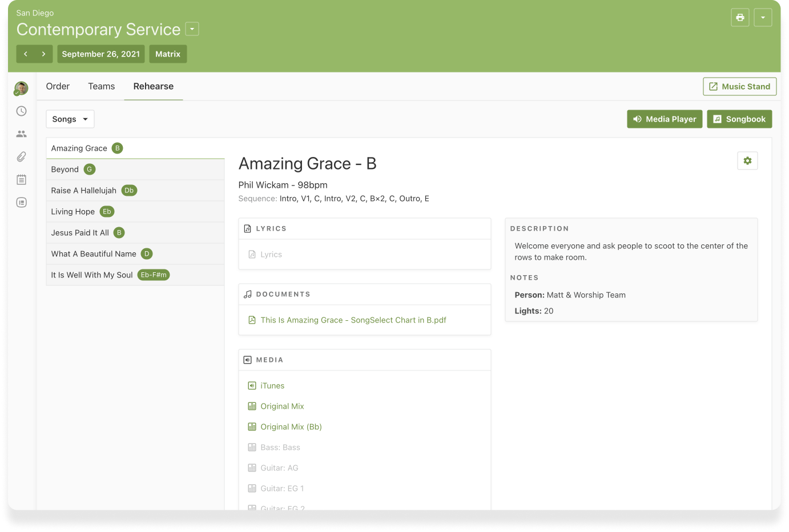Switch to the Teams tab

pyautogui.click(x=101, y=86)
